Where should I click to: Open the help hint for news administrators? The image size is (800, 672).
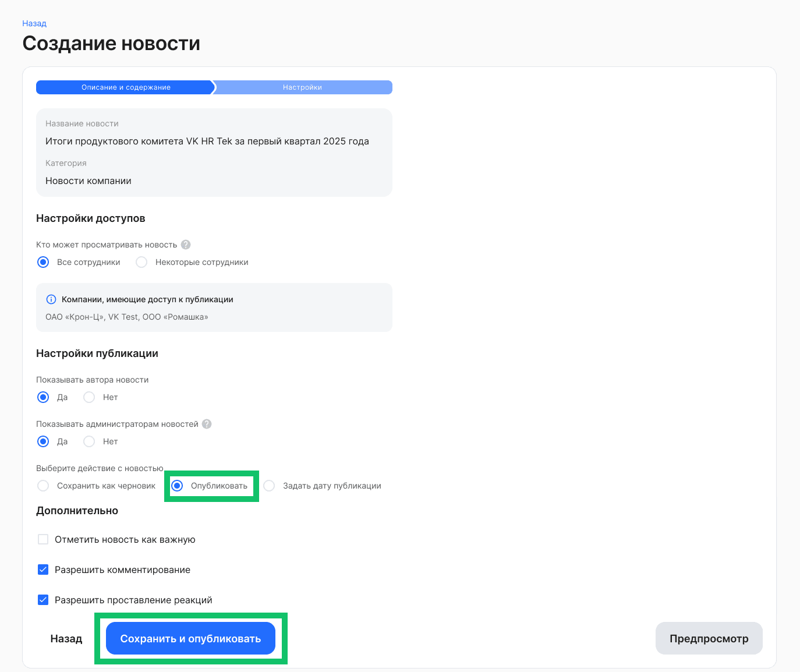click(x=207, y=424)
